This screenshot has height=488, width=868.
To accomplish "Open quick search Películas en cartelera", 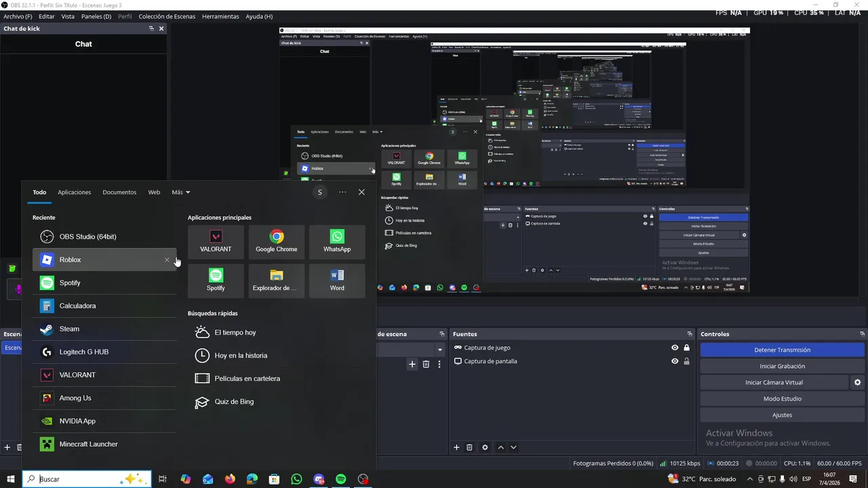I will pos(237,379).
